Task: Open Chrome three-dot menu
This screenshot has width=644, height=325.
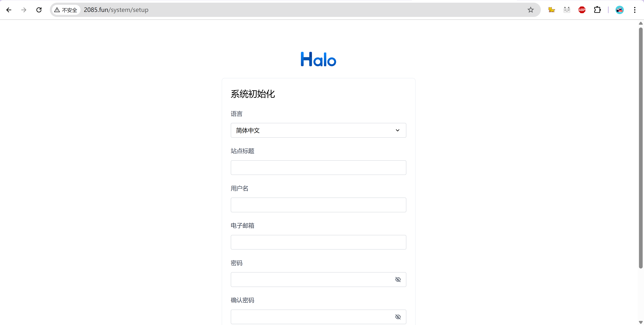Action: point(634,10)
